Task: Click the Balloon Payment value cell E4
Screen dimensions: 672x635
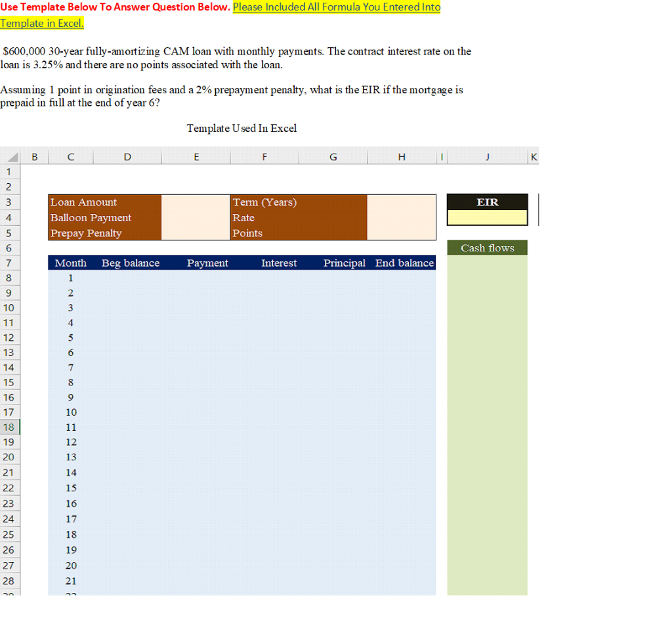Action: coord(196,217)
